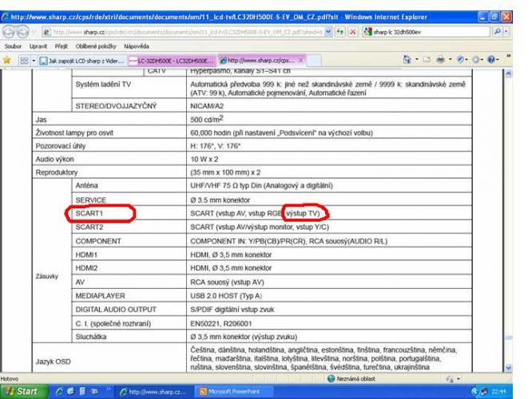Expand hidden system tray icons arrow

tap(474, 392)
